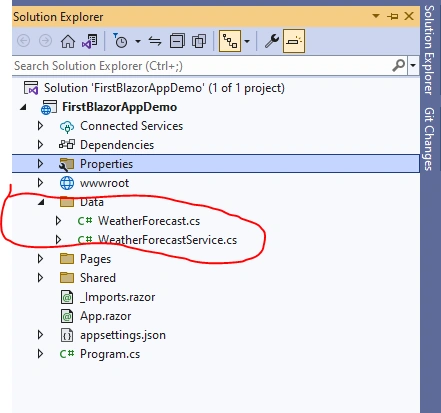Expand the Dependencies node
This screenshot has height=413, width=441.
coord(40,145)
